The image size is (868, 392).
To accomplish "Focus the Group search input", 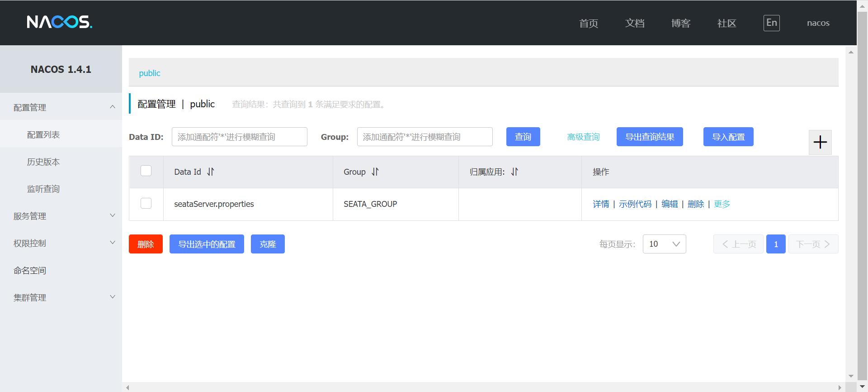I will (x=425, y=137).
